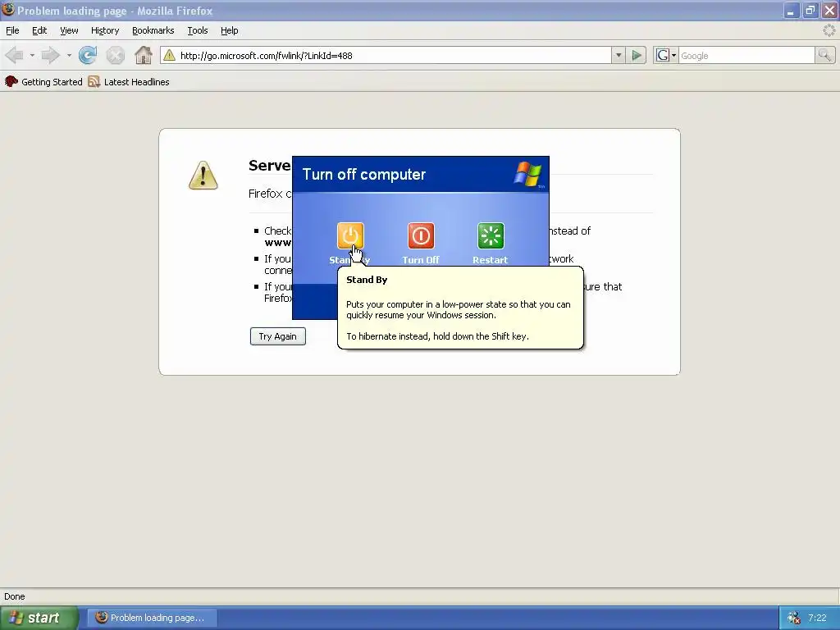Open the Help menu
The image size is (840, 630).
click(x=230, y=30)
